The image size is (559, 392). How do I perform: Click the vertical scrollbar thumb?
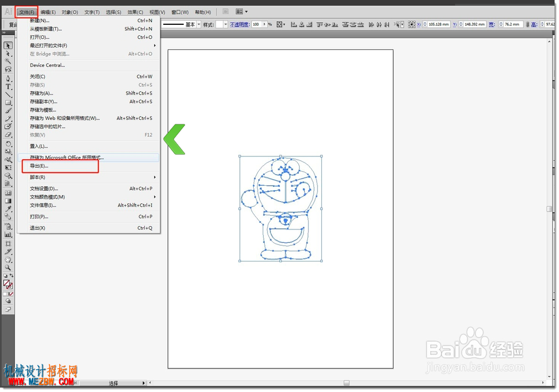[549, 209]
